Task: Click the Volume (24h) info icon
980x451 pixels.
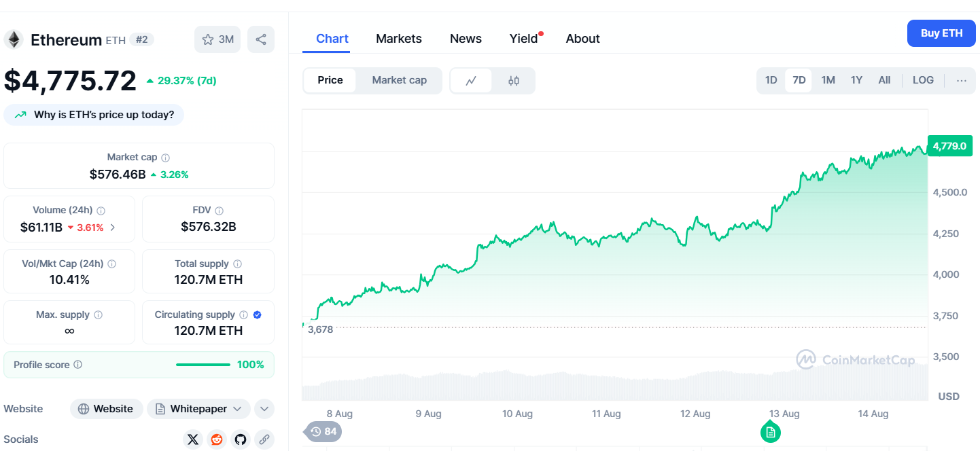Action: point(101,211)
